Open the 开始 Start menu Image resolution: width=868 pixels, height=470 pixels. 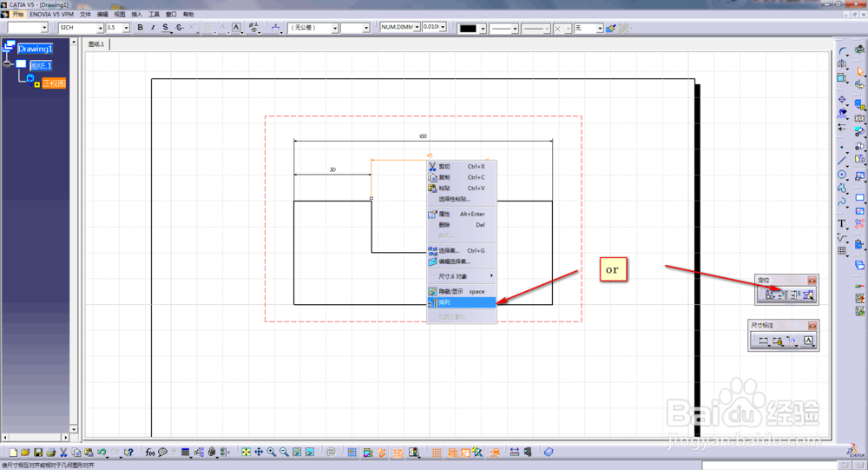pyautogui.click(x=18, y=14)
